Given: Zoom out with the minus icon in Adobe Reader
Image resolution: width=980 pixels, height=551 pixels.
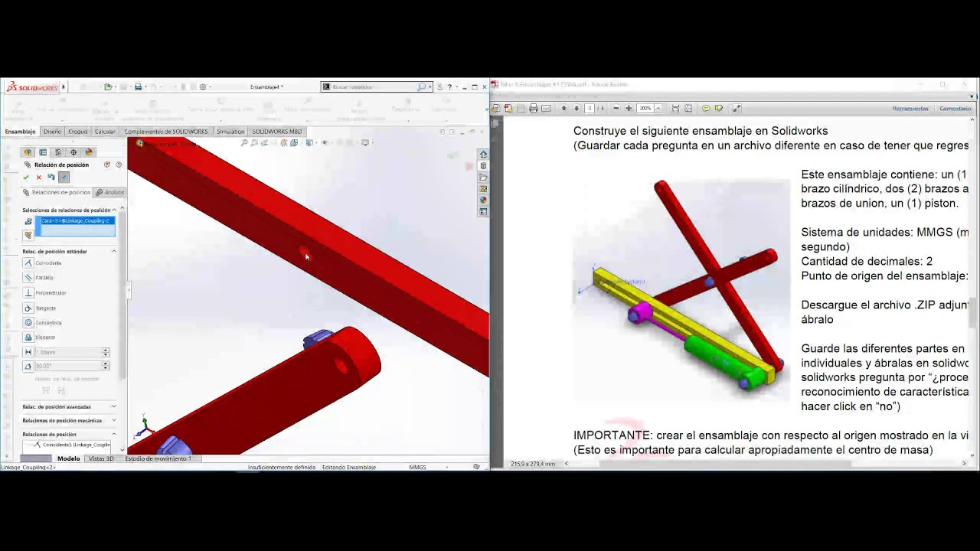Looking at the screenshot, I should pos(616,109).
